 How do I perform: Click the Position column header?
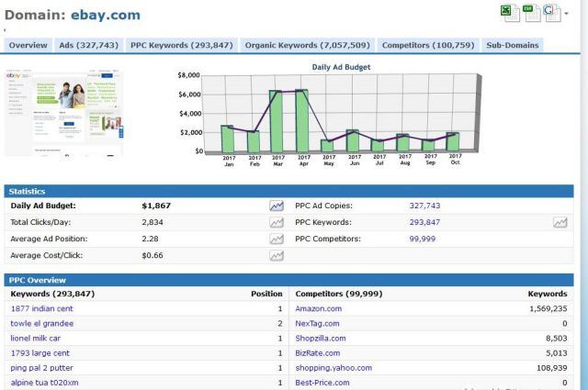[266, 294]
